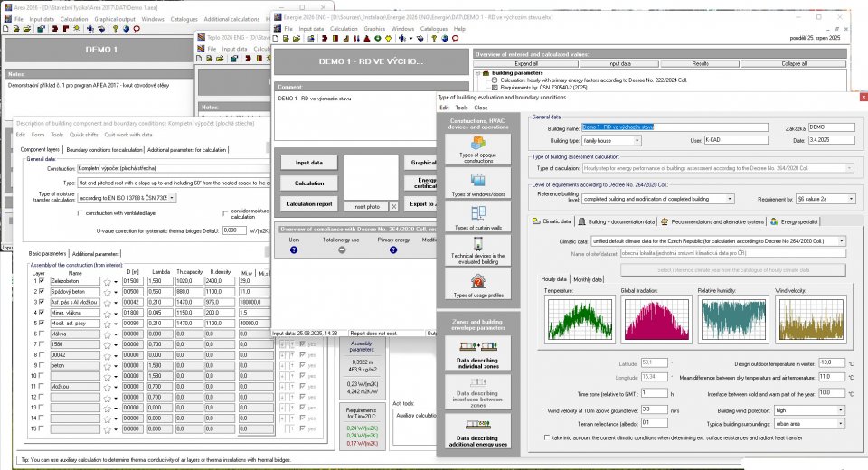Viewport: 868px width, 470px height.
Task: Collapse the Building parameters tree node
Action: pos(477,73)
